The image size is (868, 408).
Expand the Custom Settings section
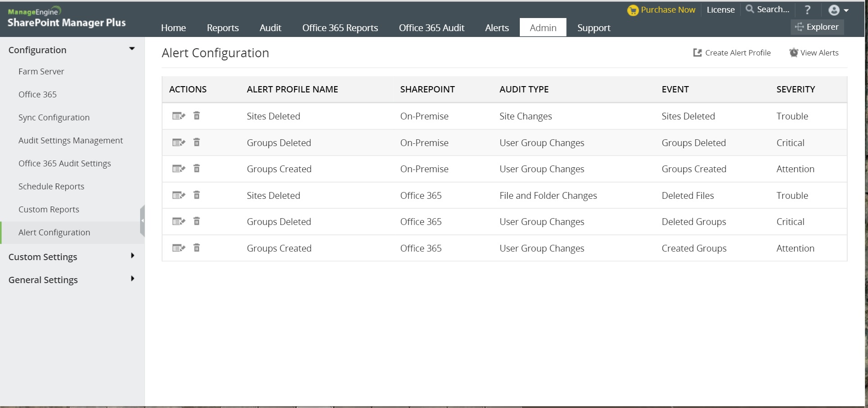pyautogui.click(x=132, y=256)
